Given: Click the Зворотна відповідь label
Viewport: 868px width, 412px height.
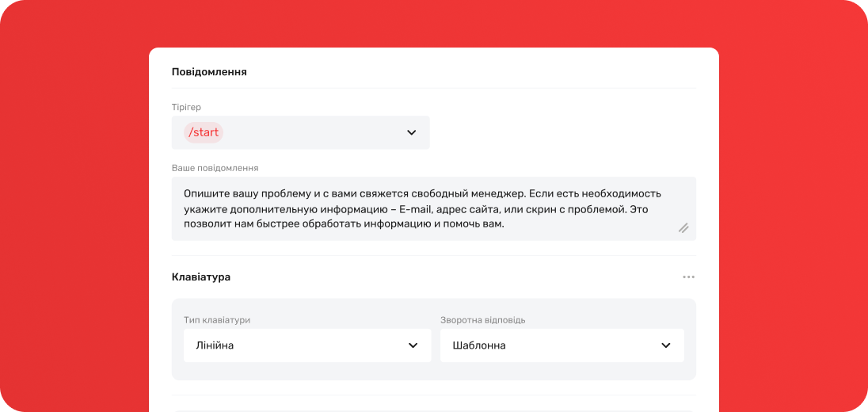Looking at the screenshot, I should 482,320.
